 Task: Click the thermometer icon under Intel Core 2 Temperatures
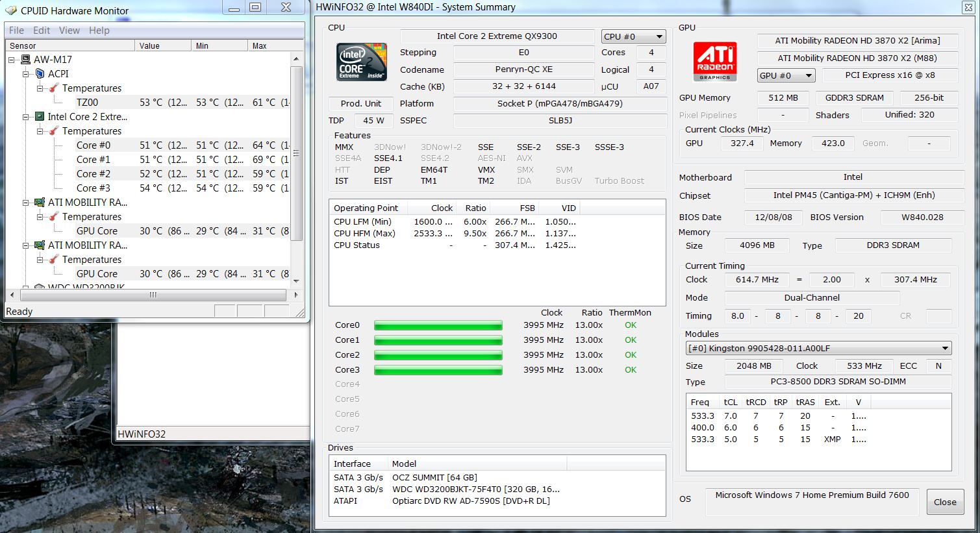[x=54, y=131]
